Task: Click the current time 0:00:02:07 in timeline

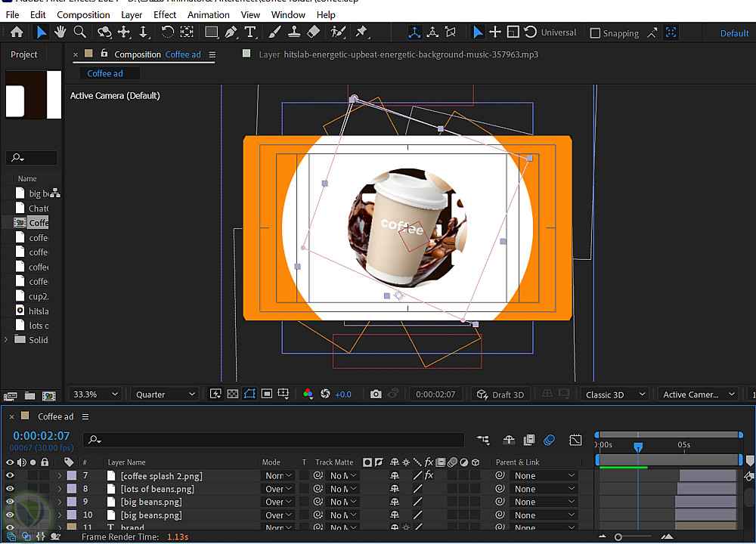Action: (42, 436)
